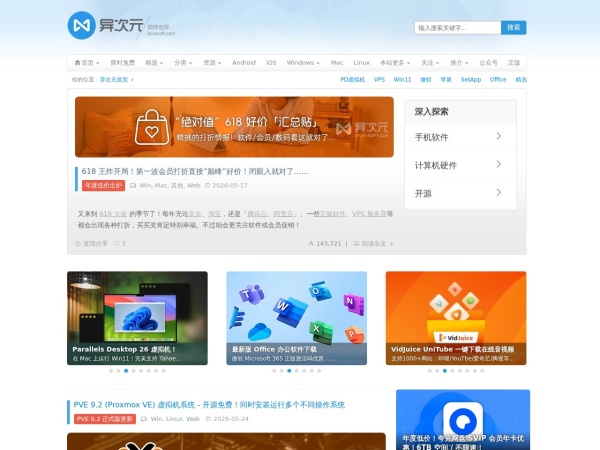Click the red PVE 9.2 正式版更新 tag
This screenshot has width=600, height=450.
pyautogui.click(x=105, y=419)
